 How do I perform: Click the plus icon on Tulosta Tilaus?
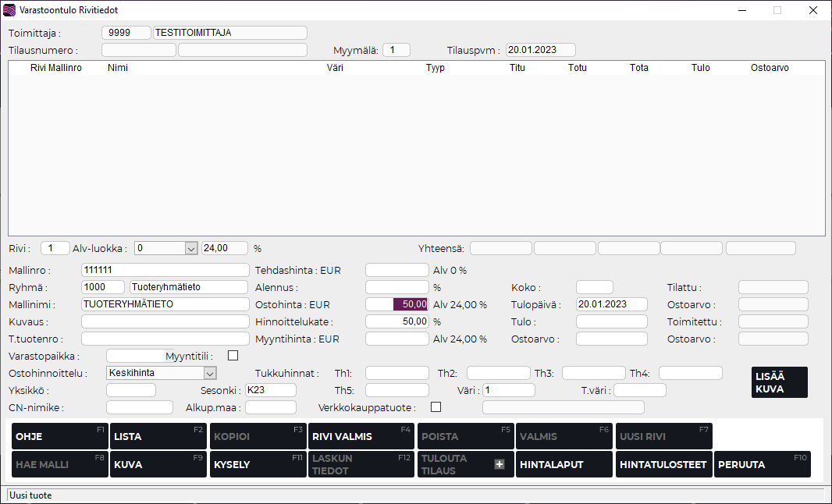click(500, 464)
